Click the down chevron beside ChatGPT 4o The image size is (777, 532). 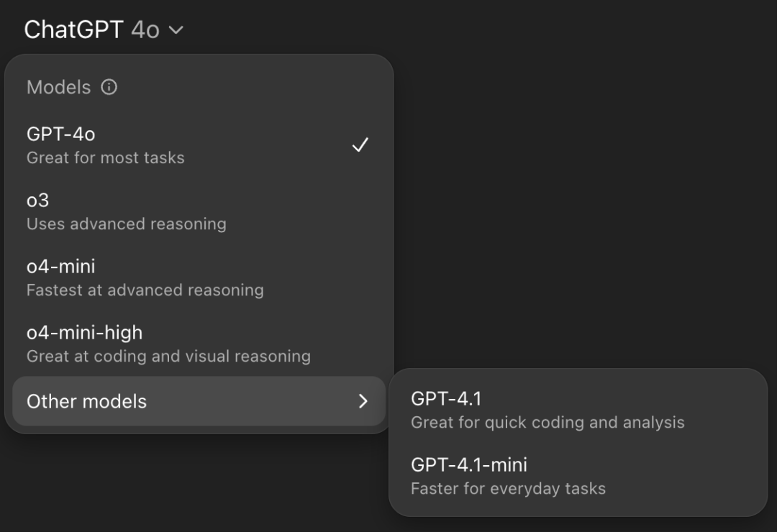176,30
